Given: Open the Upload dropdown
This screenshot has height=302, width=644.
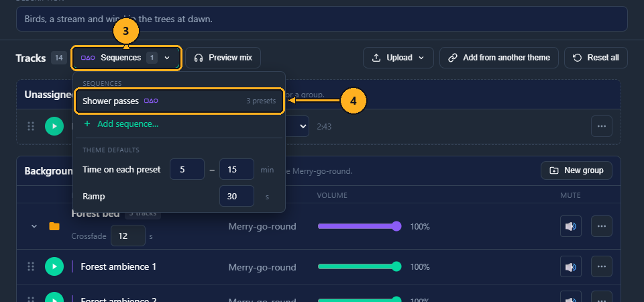Looking at the screenshot, I should tap(398, 58).
